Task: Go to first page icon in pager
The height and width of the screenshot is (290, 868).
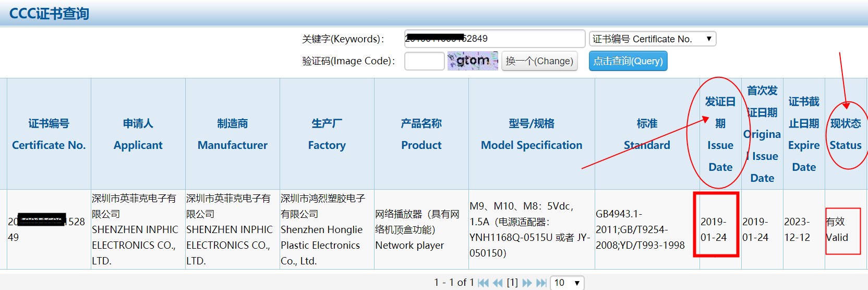Action: [484, 283]
